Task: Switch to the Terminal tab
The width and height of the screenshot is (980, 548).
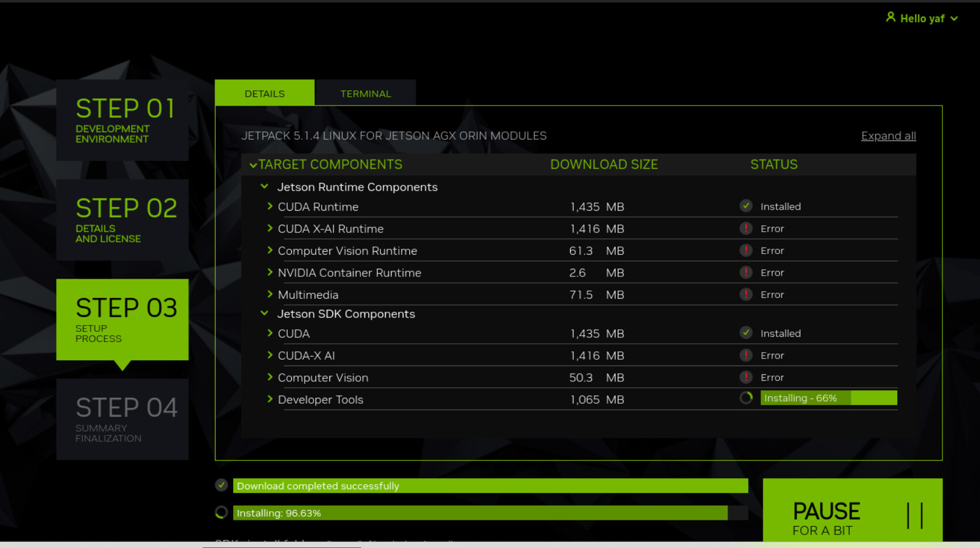Action: [365, 94]
